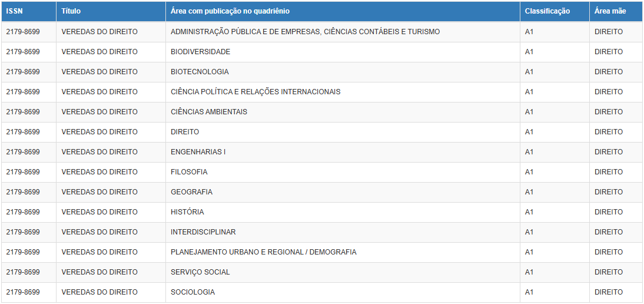Click the ENGENHARIAS I area cell
This screenshot has width=644, height=304.
coord(198,152)
